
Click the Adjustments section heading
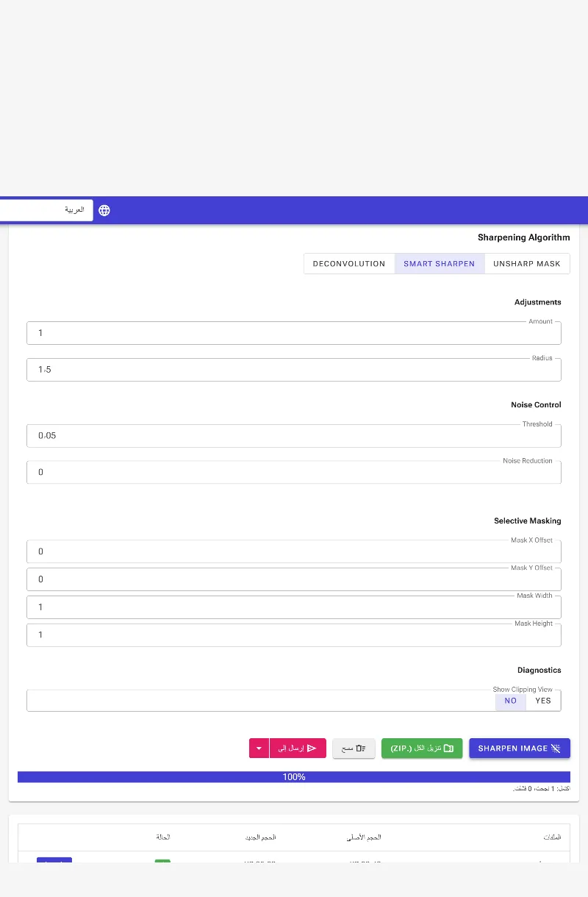click(x=538, y=302)
